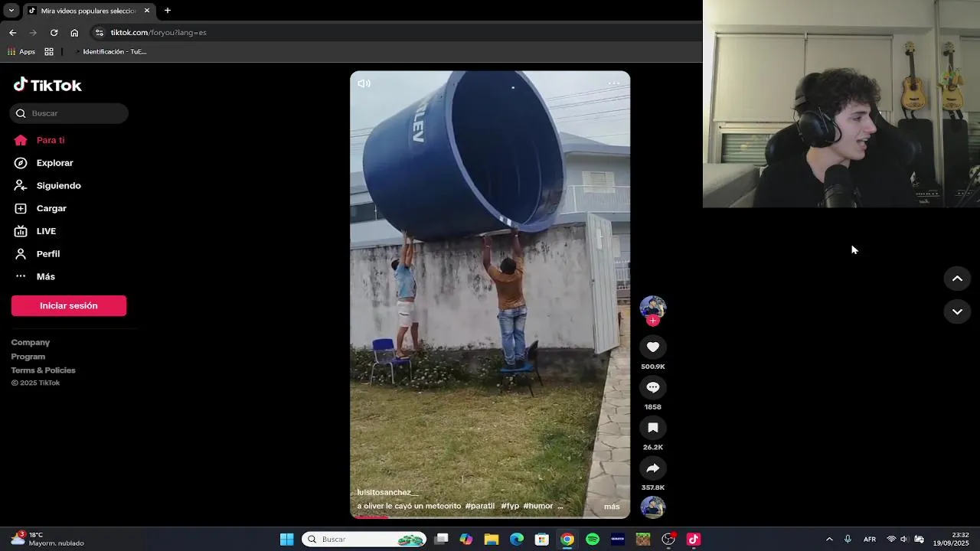
Task: Open the luisitosanchez__ username link
Action: coord(387,493)
